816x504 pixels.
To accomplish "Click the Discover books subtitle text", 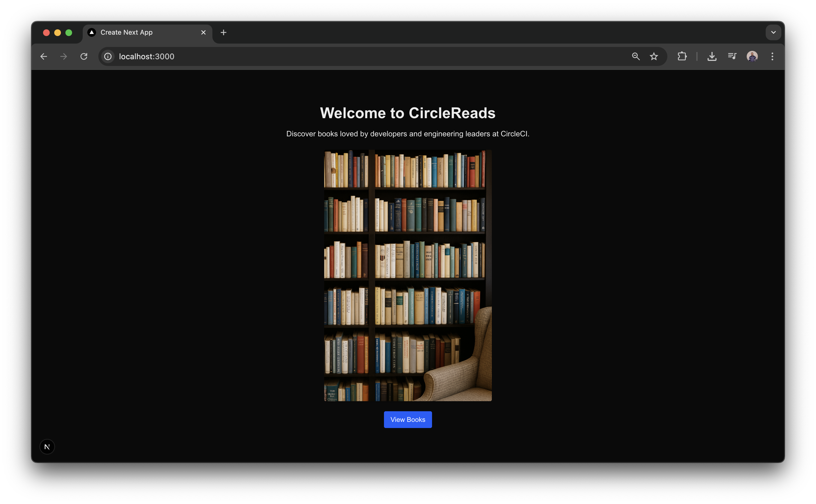I will point(408,134).
